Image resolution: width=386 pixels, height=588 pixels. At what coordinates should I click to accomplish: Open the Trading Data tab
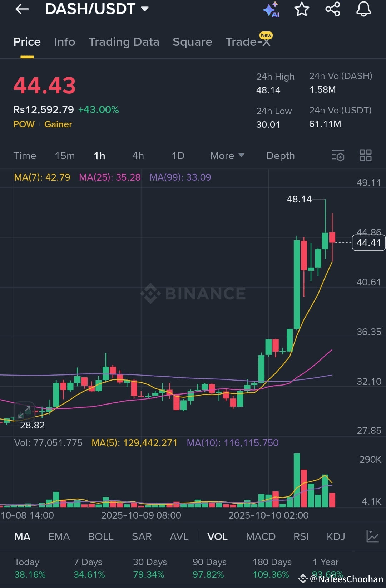(x=124, y=42)
